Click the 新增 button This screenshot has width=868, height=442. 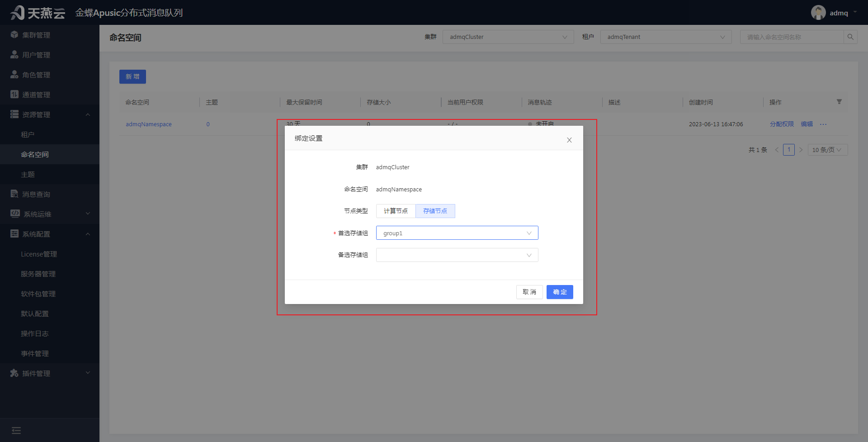click(x=132, y=77)
